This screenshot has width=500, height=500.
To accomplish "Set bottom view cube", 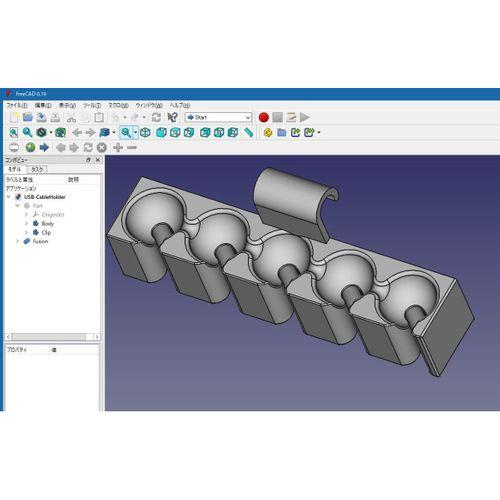I will [219, 133].
